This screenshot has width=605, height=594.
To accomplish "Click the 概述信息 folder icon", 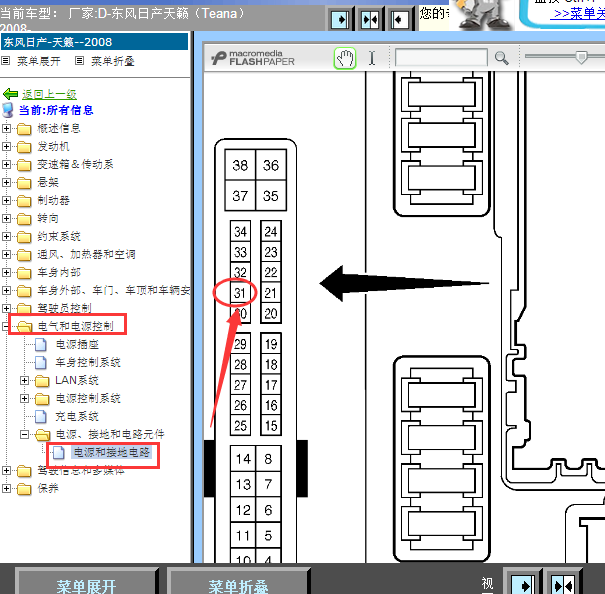I will tap(24, 129).
